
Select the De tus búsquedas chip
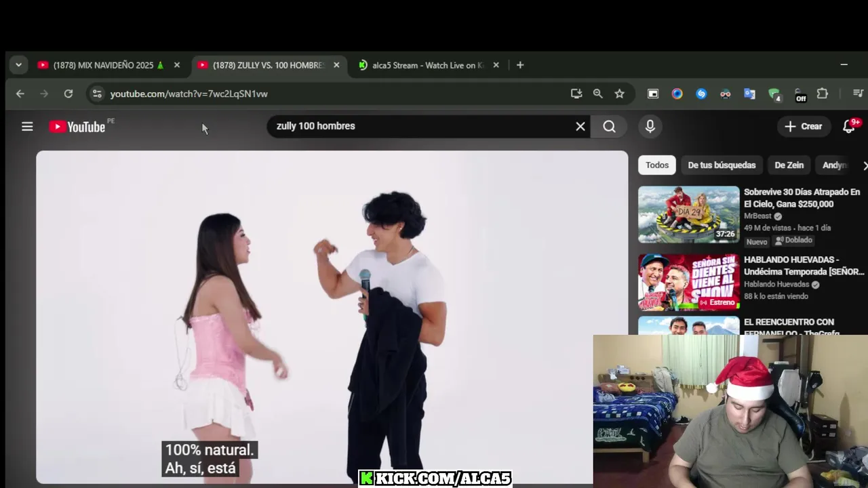[x=722, y=165]
